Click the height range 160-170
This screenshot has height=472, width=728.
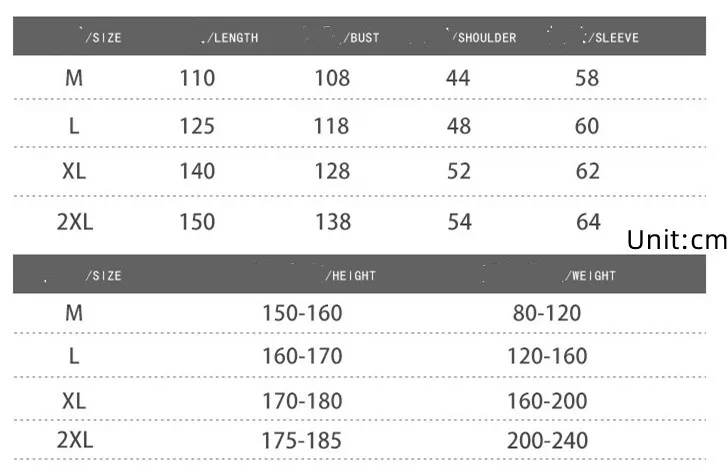point(302,356)
